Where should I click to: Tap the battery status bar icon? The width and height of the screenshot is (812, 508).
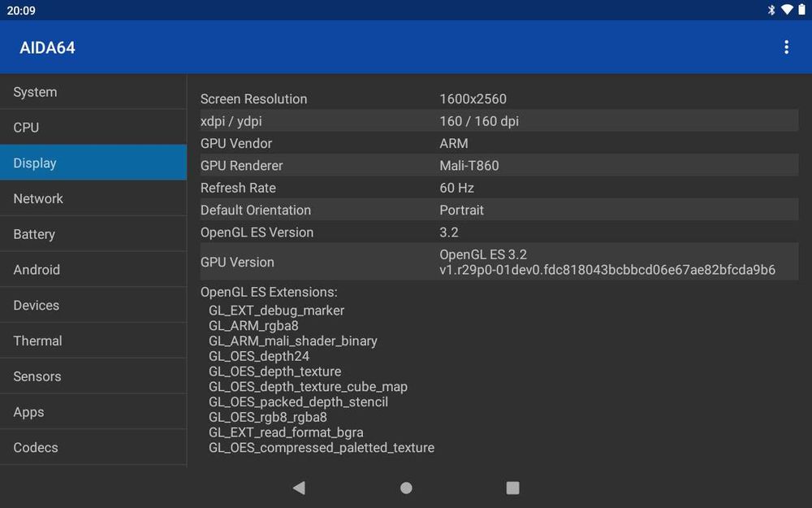pyautogui.click(x=801, y=10)
